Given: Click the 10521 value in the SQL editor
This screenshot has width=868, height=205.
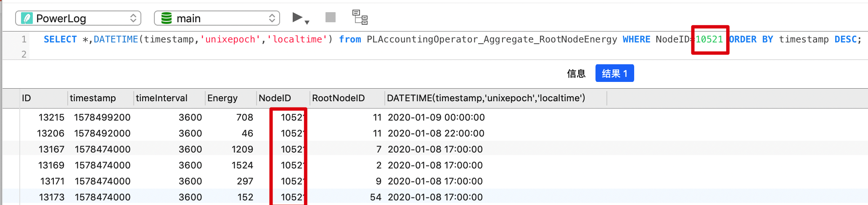Looking at the screenshot, I should coord(709,39).
